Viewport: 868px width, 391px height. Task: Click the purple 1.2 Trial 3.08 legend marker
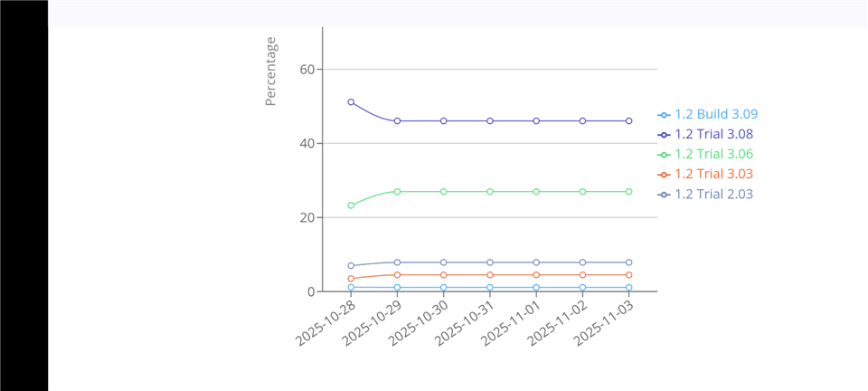point(664,135)
